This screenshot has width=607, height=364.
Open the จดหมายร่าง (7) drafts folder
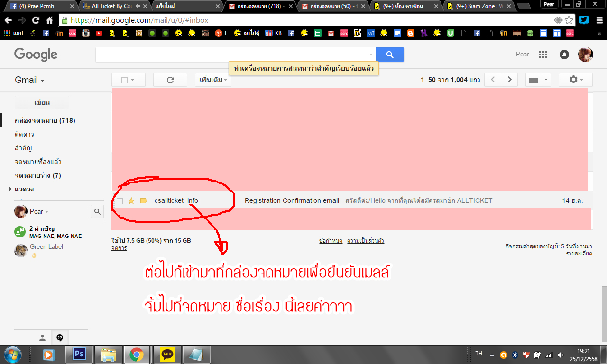coord(38,175)
